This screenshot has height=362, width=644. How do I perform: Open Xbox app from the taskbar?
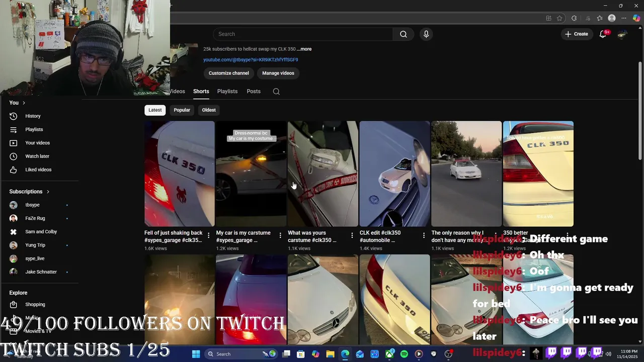tap(389, 354)
